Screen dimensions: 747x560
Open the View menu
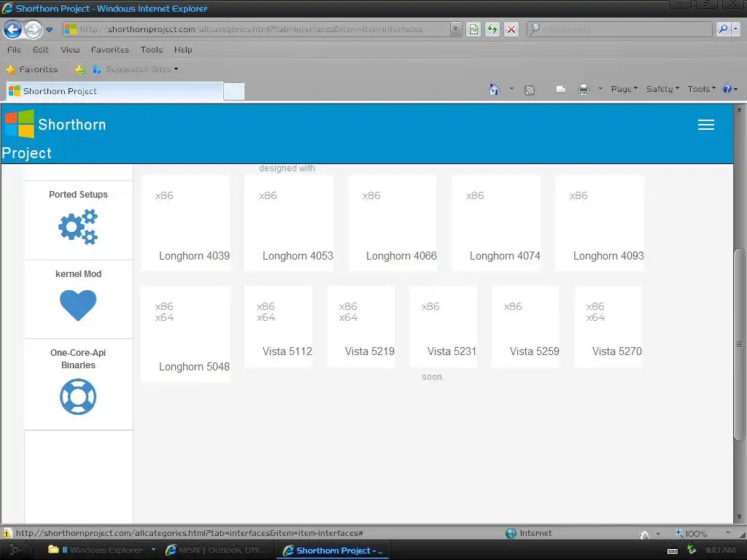[x=70, y=50]
